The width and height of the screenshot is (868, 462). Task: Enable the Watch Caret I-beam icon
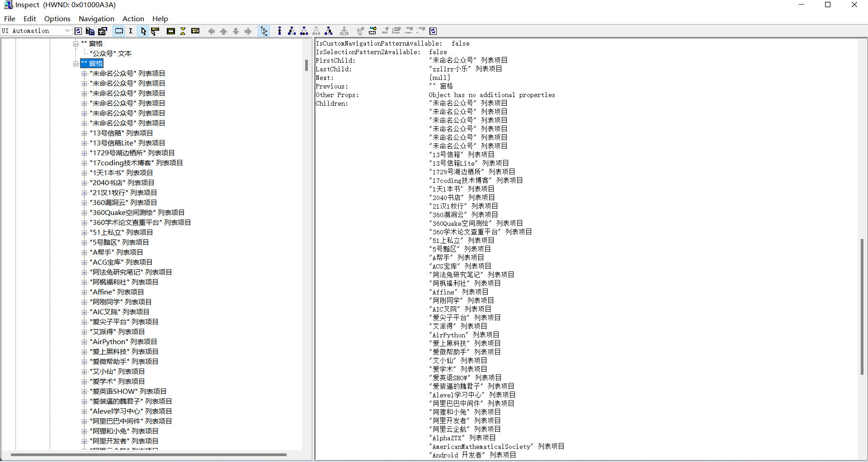pyautogui.click(x=131, y=31)
